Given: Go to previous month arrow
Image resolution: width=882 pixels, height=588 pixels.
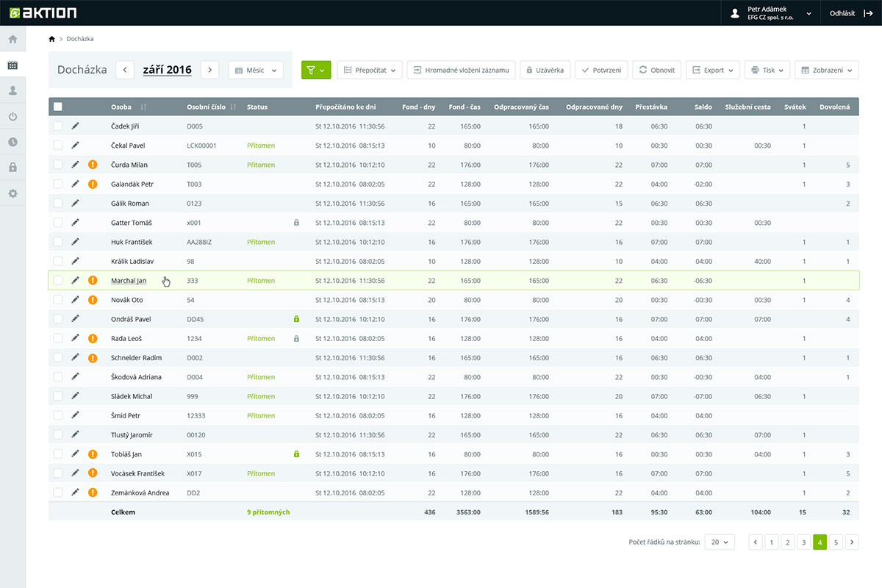Looking at the screenshot, I should (125, 70).
